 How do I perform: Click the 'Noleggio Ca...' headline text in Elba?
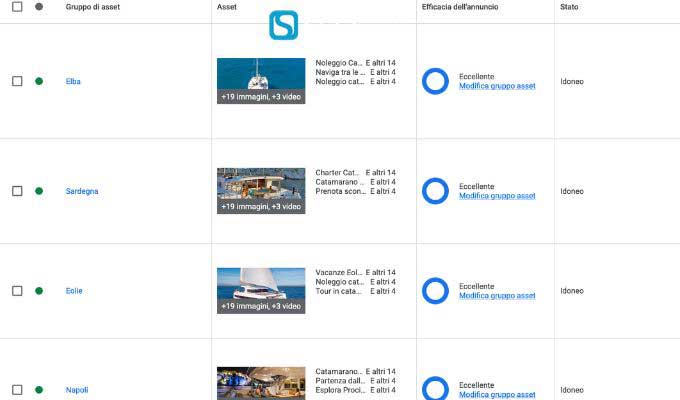pos(339,63)
